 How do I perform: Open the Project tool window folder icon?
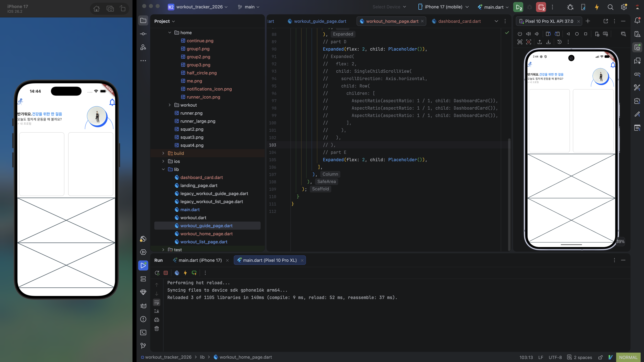click(x=143, y=21)
